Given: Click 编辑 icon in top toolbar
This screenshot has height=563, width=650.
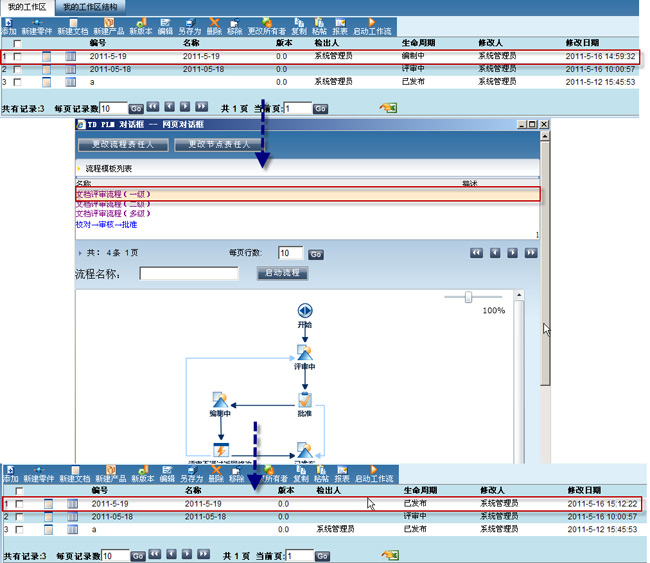Looking at the screenshot, I should point(165,22).
